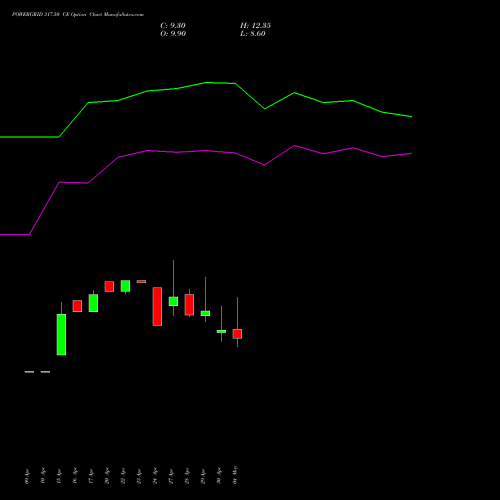This screenshot has width=500, height=500.
Task: Click the first date label 09 Apr
Action: 27,476
